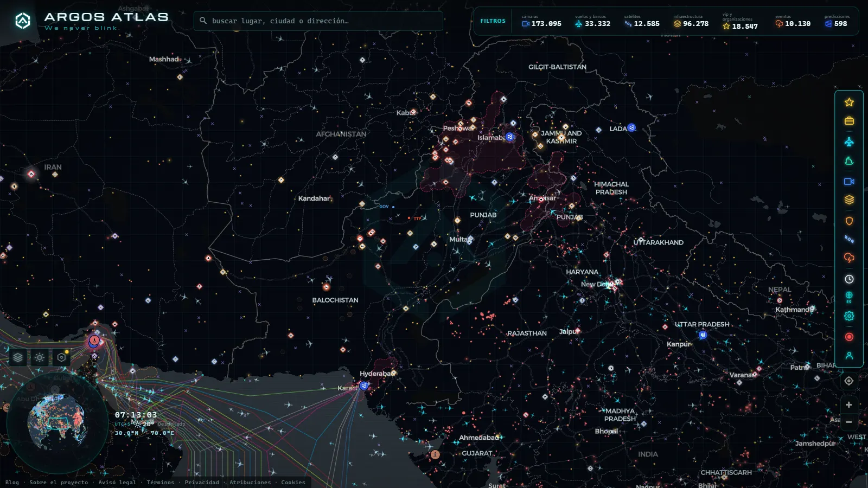Image resolution: width=868 pixels, height=488 pixels.
Task: Toggle the predicciones 598 filter
Action: click(x=837, y=22)
